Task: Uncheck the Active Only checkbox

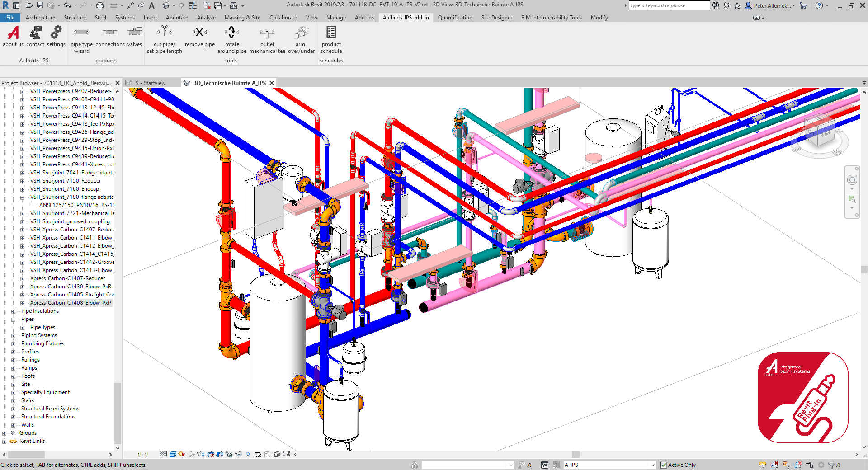Action: [663, 465]
